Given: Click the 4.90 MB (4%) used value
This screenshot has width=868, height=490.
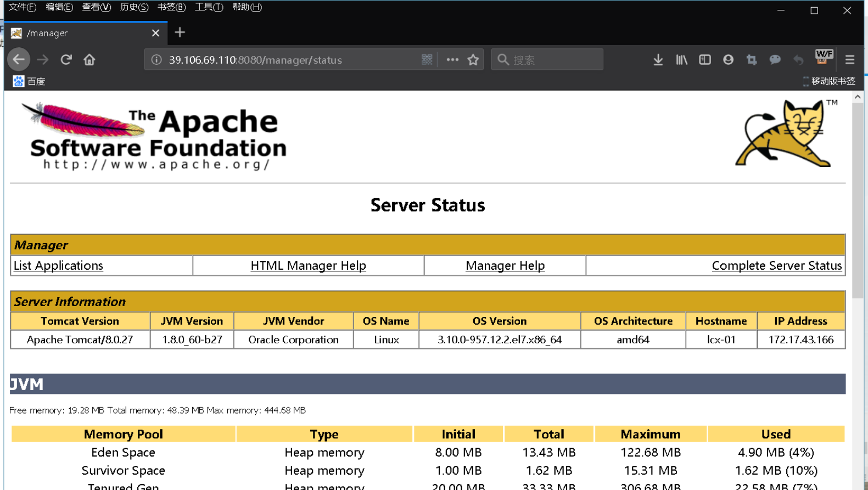Looking at the screenshot, I should coord(776,452).
